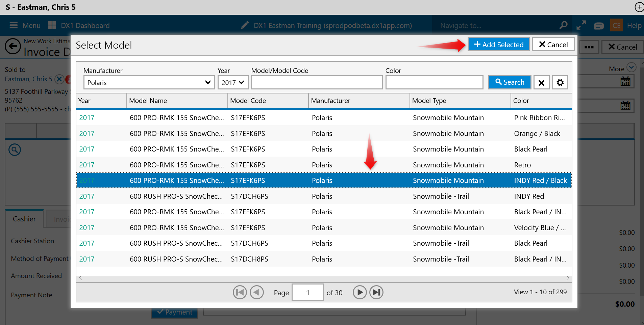This screenshot has height=325, width=644.
Task: Cancel the Select Model dialog
Action: pos(553,45)
